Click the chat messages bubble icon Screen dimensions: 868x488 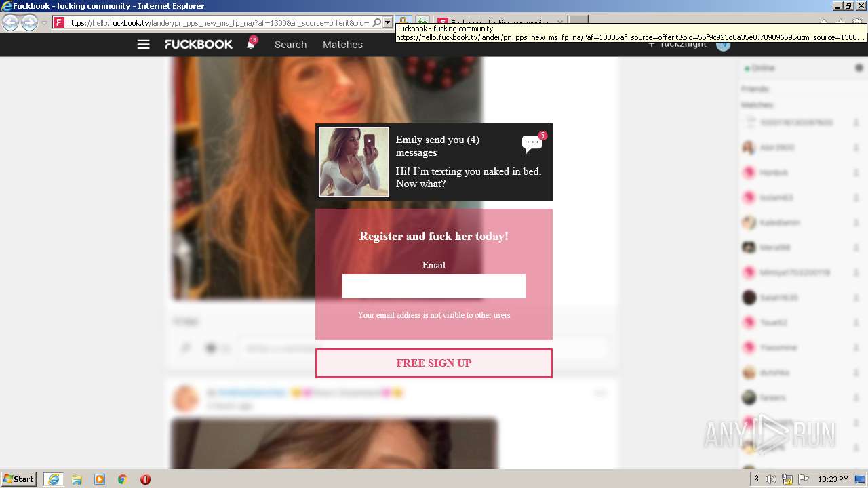[532, 143]
